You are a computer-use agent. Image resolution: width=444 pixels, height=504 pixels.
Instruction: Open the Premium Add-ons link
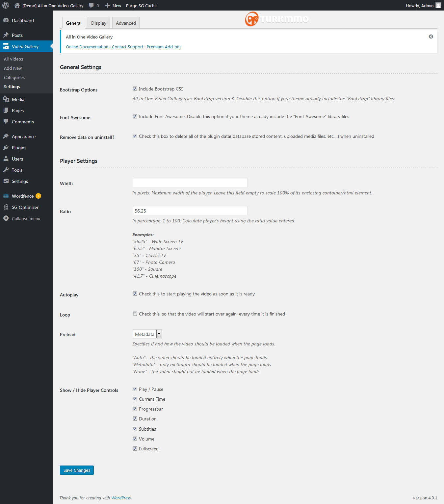click(x=164, y=47)
